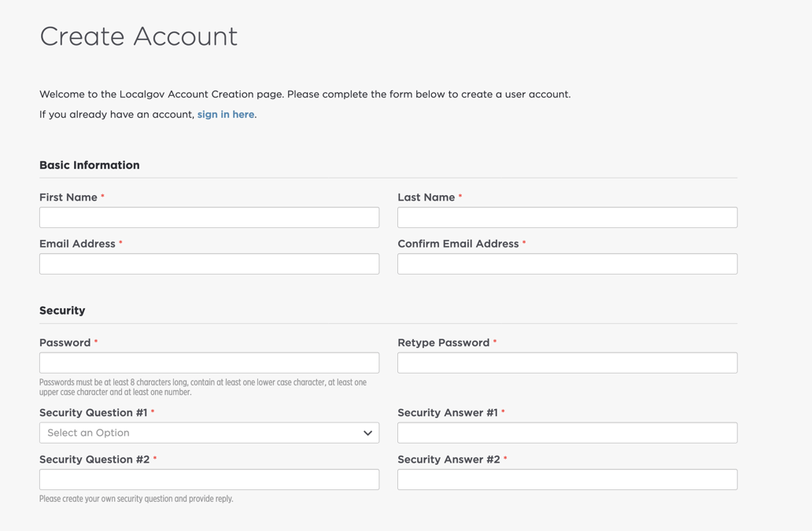812x531 pixels.
Task: Click the Security Question #2 text box
Action: (209, 479)
